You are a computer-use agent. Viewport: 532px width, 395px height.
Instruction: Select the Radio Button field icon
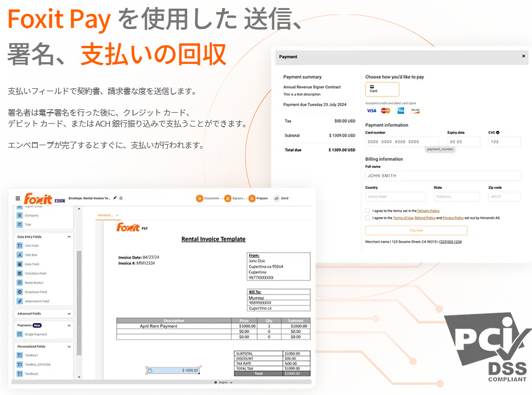(x=20, y=282)
